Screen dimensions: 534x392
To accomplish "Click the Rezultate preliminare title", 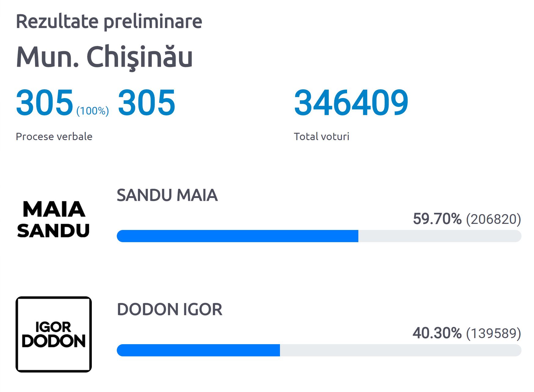I will point(109,22).
